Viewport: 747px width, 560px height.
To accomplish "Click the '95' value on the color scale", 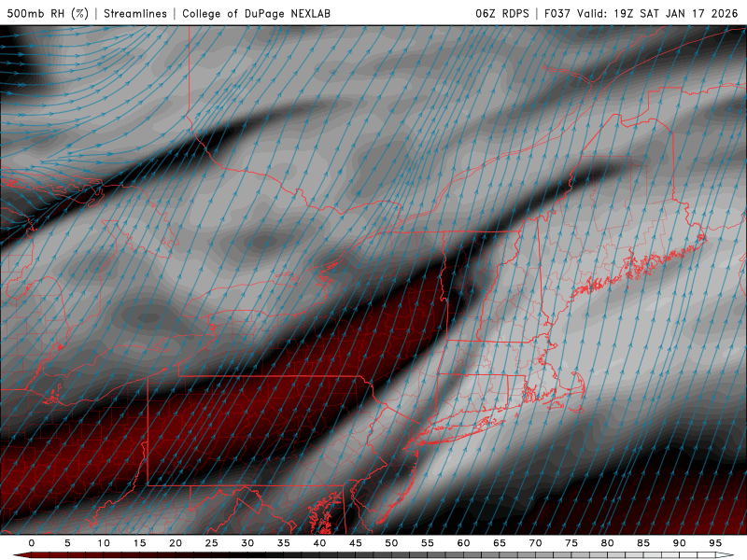I will click(715, 543).
